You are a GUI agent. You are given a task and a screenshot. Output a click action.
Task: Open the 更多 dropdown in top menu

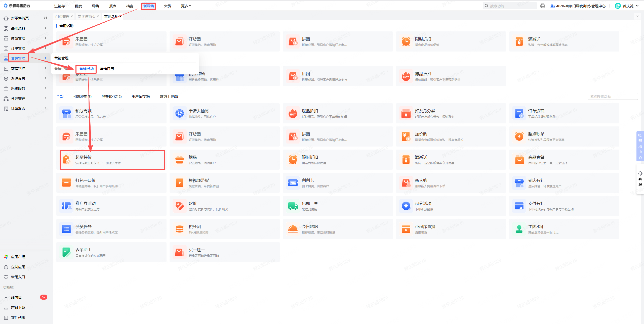(186, 6)
